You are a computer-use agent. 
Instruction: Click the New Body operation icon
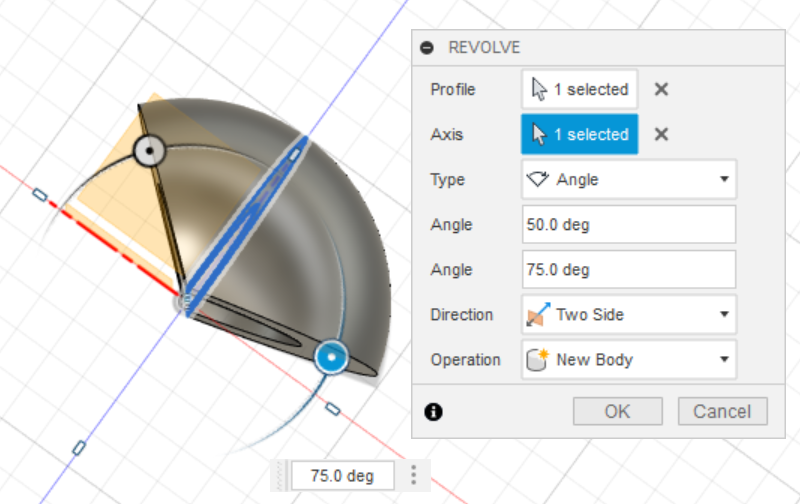coord(537,360)
